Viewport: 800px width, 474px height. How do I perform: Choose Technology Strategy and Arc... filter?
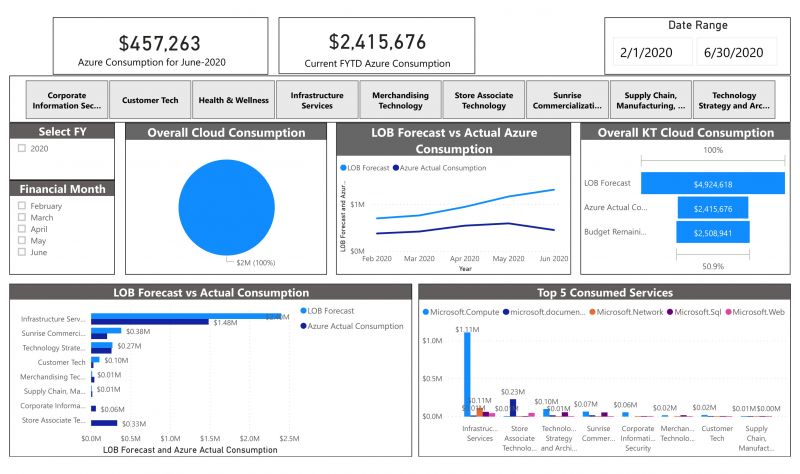click(734, 100)
